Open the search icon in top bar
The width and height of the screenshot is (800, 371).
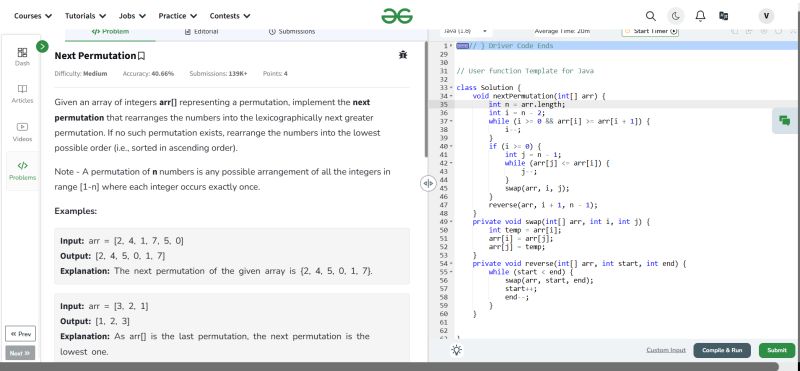click(651, 16)
